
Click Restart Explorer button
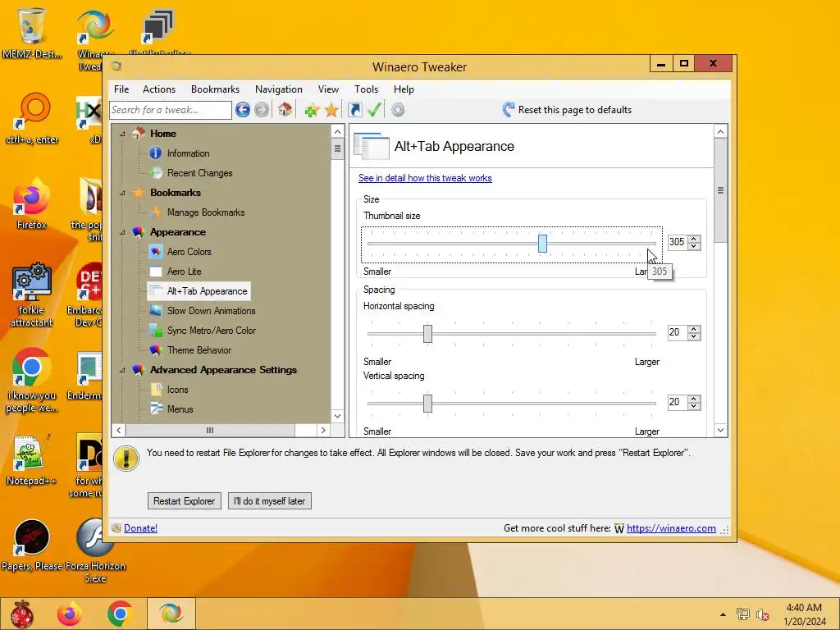pyautogui.click(x=184, y=501)
